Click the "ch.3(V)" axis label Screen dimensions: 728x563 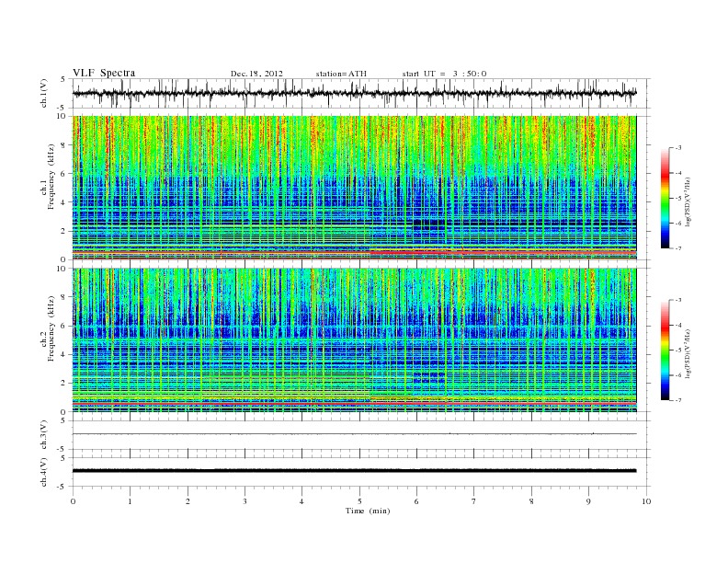pos(44,435)
